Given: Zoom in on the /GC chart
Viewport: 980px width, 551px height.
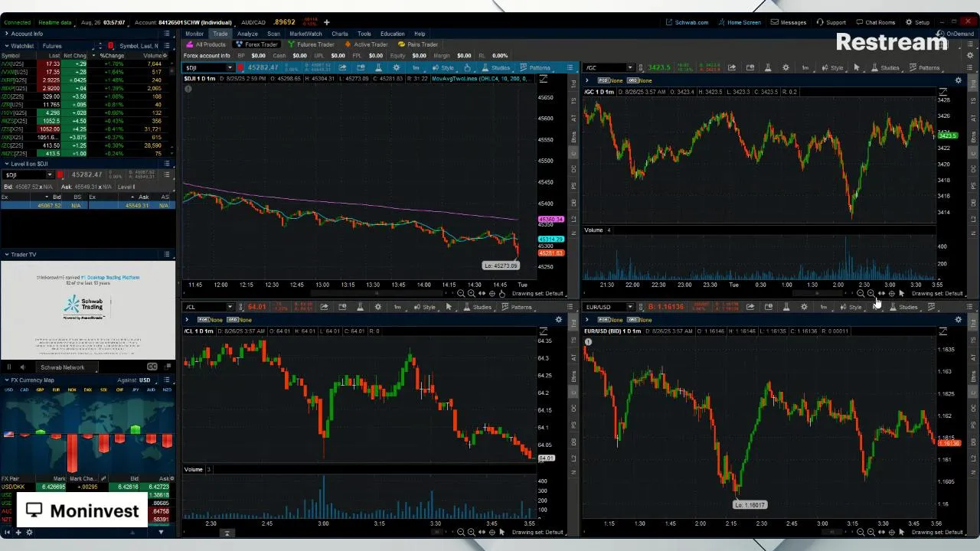Looking at the screenshot, I should pyautogui.click(x=871, y=293).
